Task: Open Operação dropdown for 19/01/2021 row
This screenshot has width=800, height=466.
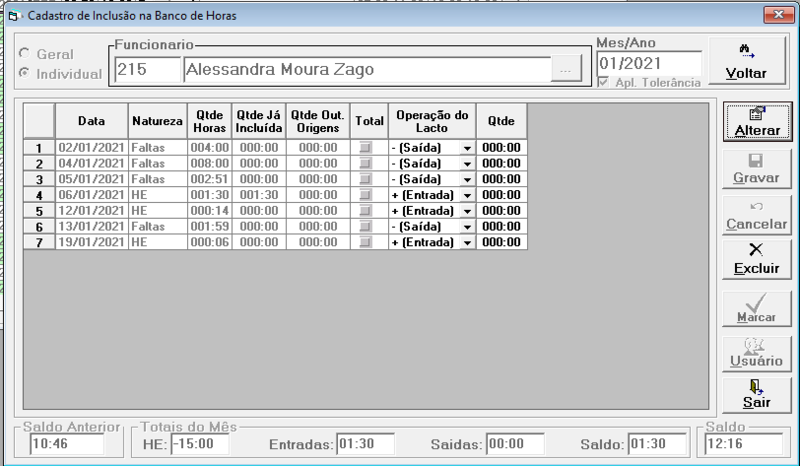Action: 467,242
